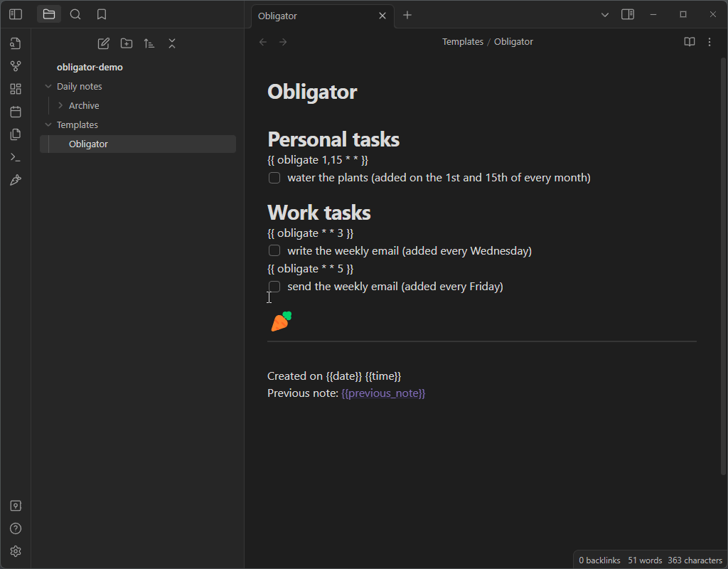
Task: Expand the Archive folder
Action: tap(60, 105)
